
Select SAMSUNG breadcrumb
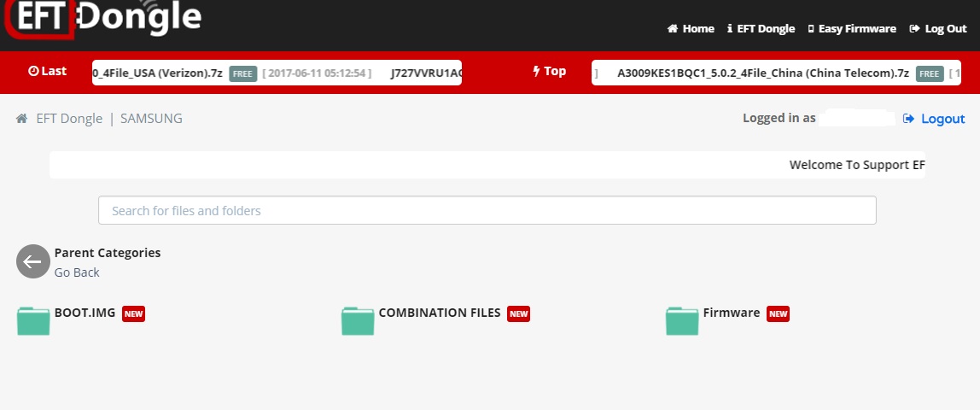point(151,119)
